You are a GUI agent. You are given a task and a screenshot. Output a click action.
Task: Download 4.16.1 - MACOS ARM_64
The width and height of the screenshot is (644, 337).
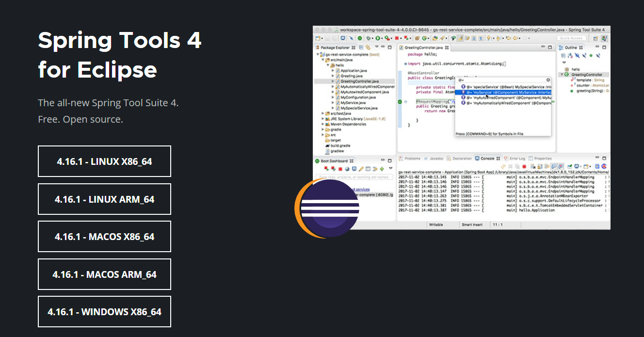click(104, 274)
